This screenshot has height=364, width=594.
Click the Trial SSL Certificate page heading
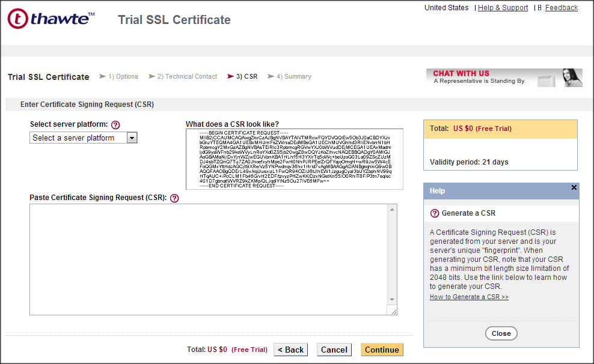(174, 20)
